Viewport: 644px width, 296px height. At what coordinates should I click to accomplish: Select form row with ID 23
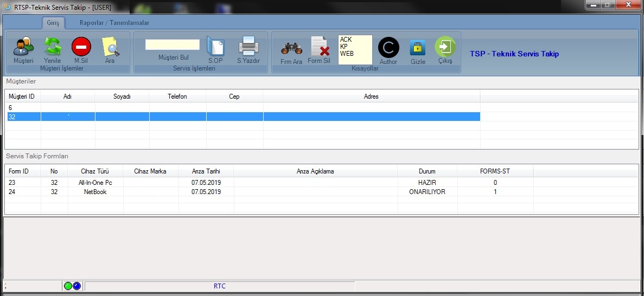(270, 182)
